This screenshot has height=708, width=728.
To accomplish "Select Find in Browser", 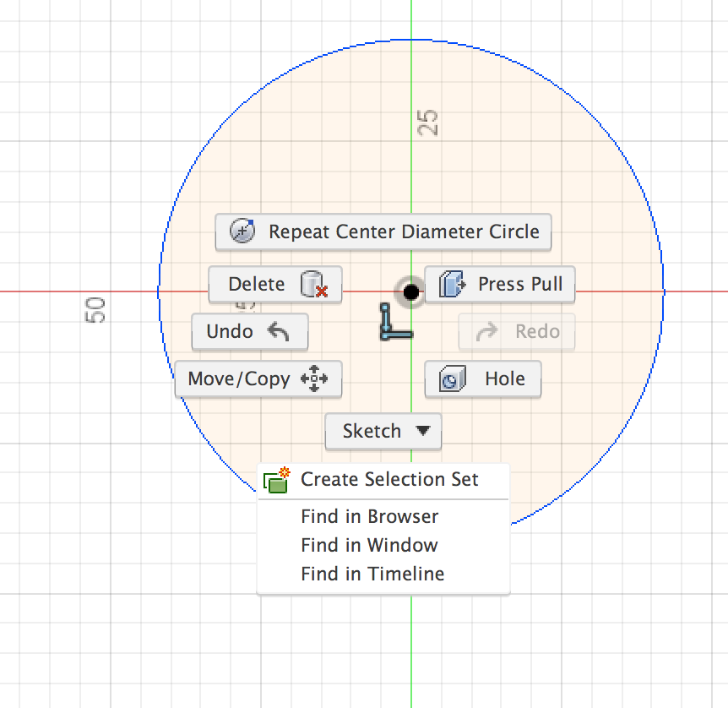I will coord(369,516).
